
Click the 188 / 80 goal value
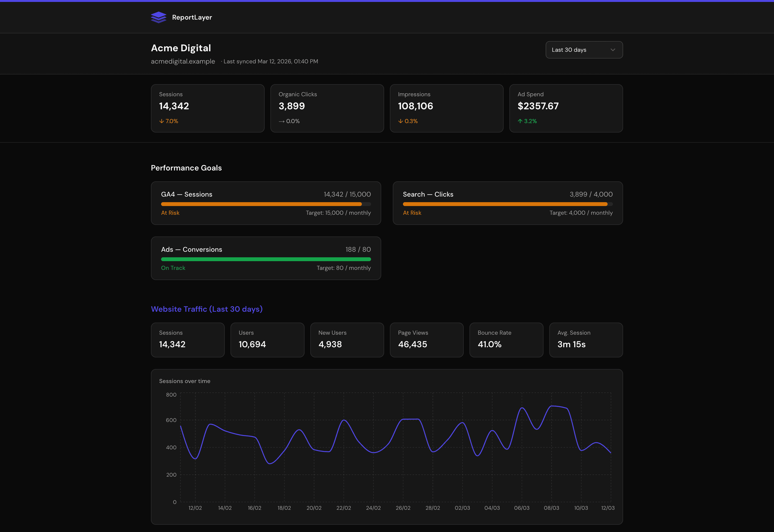[358, 249]
